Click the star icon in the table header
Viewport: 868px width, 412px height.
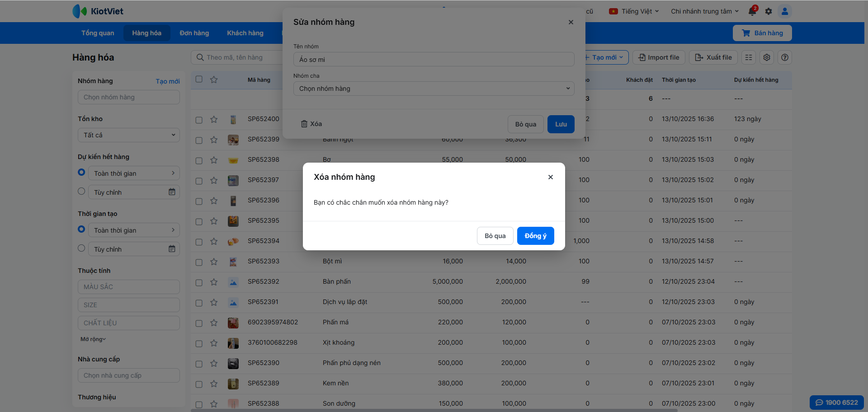click(214, 80)
